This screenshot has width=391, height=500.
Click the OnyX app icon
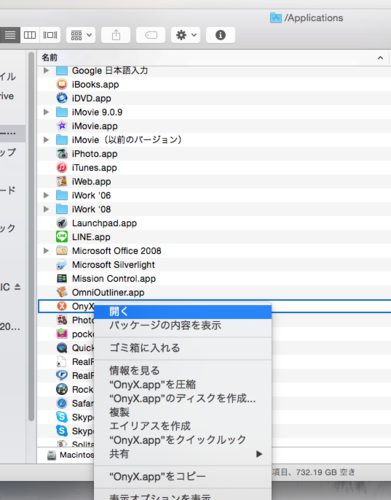click(x=62, y=306)
